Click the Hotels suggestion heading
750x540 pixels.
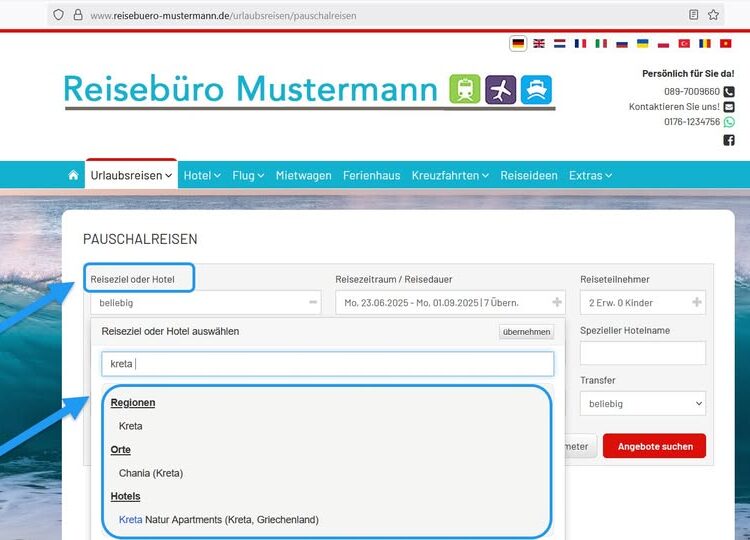point(125,496)
